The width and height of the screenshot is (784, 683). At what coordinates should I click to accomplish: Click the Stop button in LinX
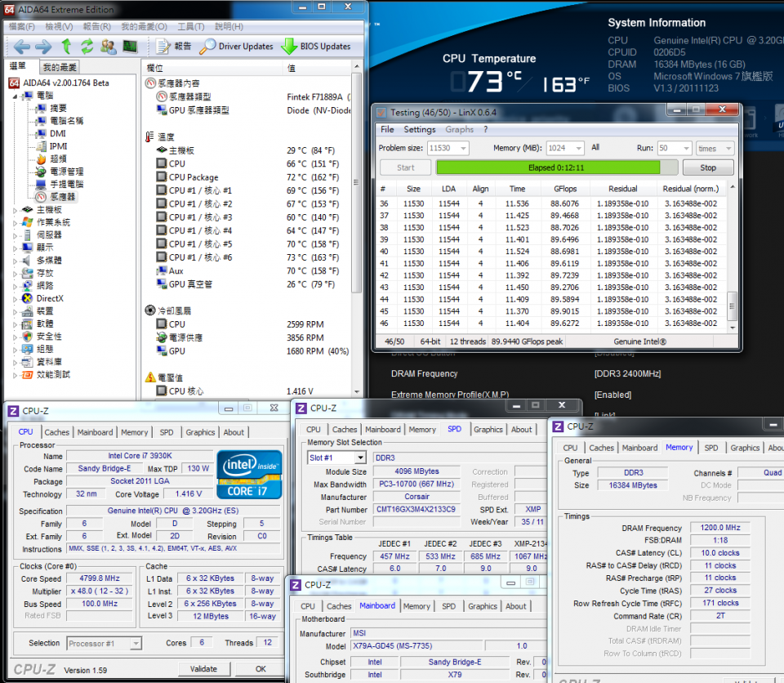707,167
